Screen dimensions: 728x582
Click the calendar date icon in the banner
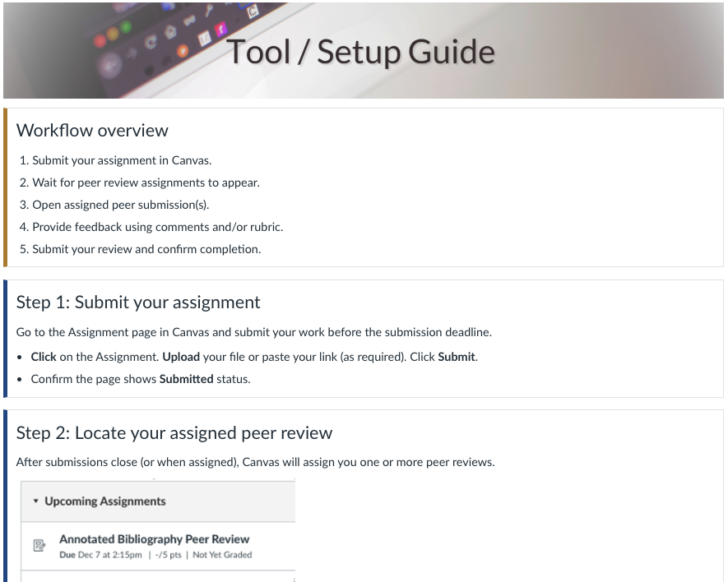[x=204, y=39]
